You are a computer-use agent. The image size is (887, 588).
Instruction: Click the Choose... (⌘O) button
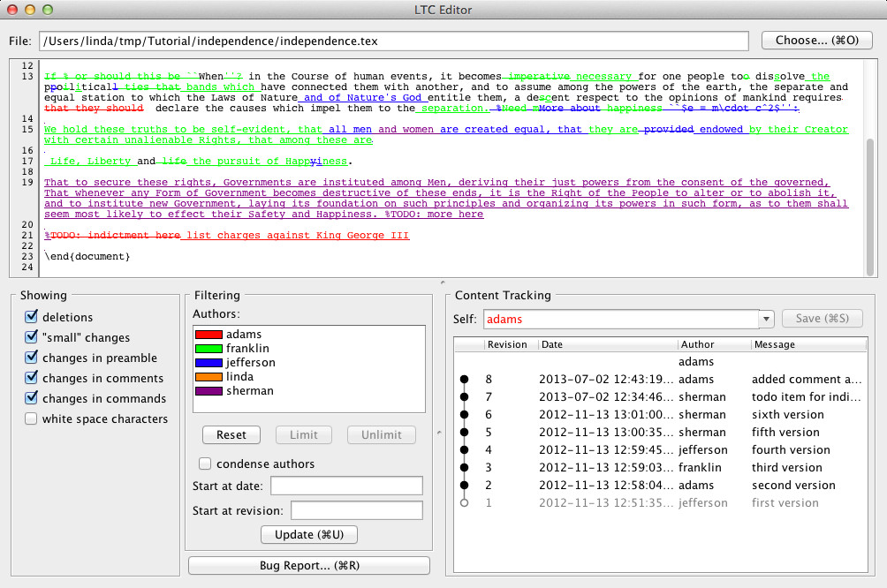(x=817, y=40)
